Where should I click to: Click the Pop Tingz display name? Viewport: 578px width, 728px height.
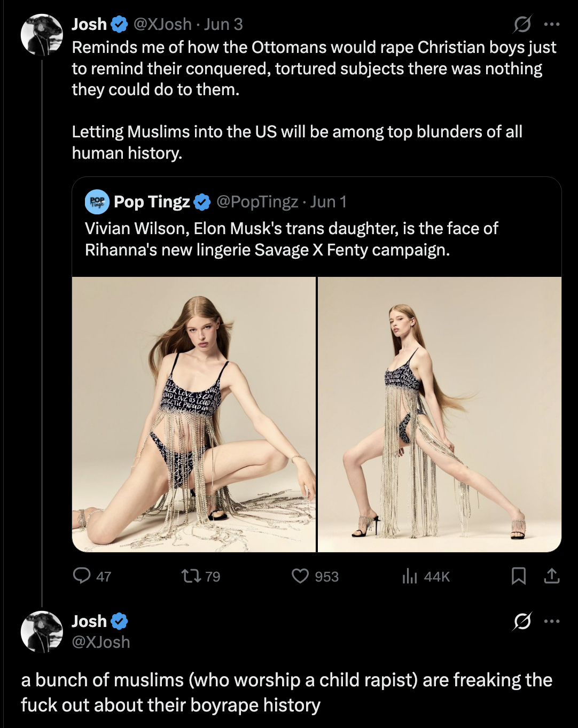[x=152, y=202]
